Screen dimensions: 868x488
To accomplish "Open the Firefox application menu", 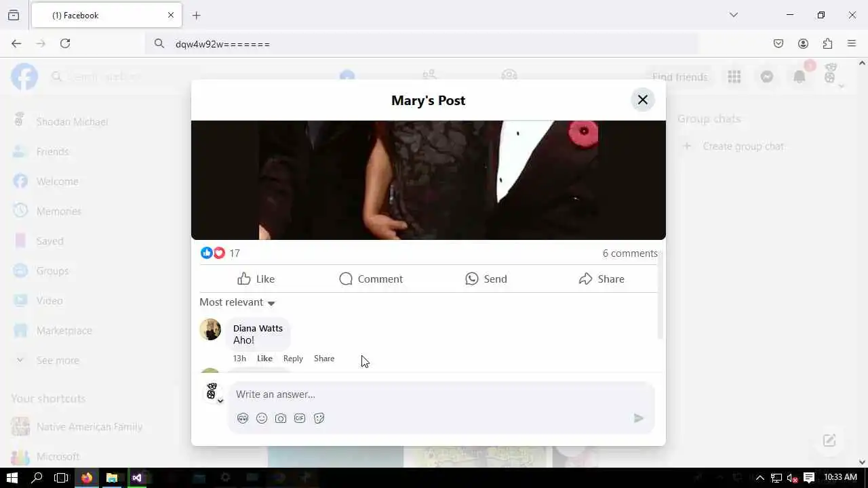I will pos(852,43).
